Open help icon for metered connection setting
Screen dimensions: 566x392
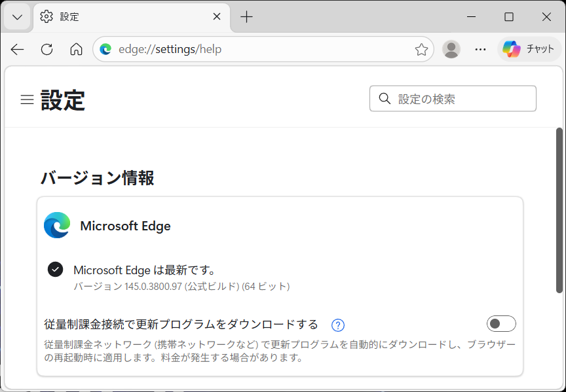pos(338,325)
